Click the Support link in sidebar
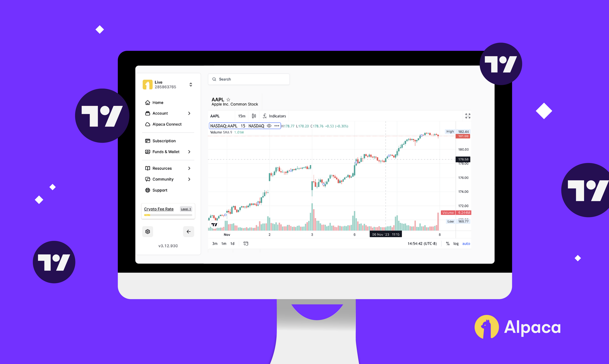 (160, 190)
